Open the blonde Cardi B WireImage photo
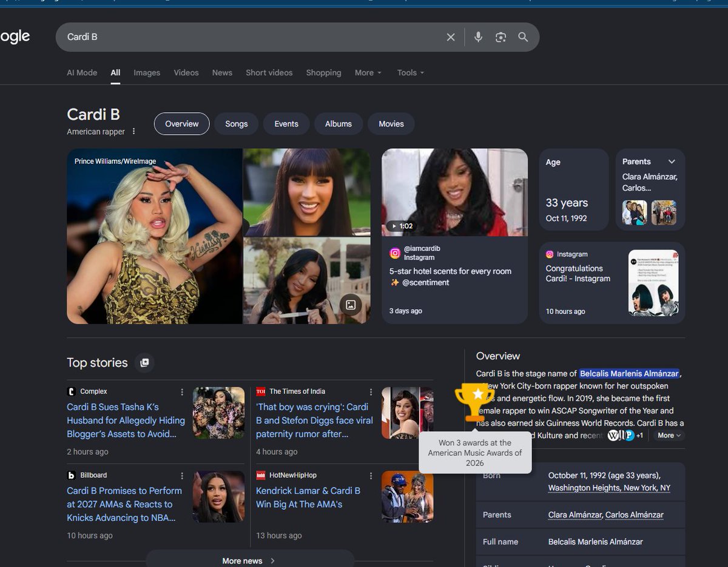Screen dimensions: 728x567 (155, 236)
